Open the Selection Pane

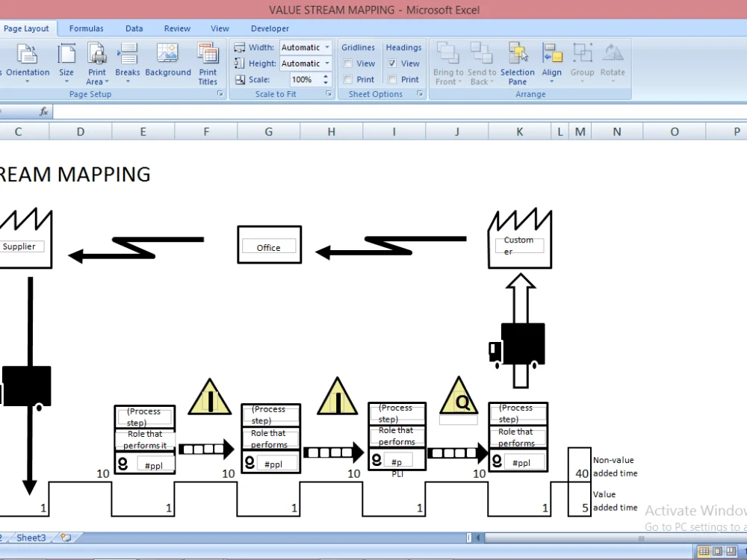(x=518, y=63)
